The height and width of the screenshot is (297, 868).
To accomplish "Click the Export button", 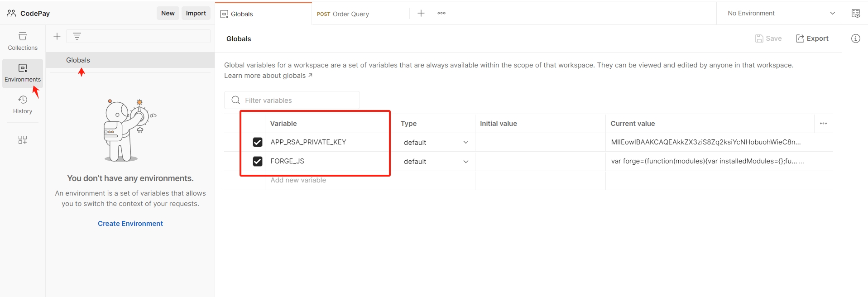I will [812, 38].
